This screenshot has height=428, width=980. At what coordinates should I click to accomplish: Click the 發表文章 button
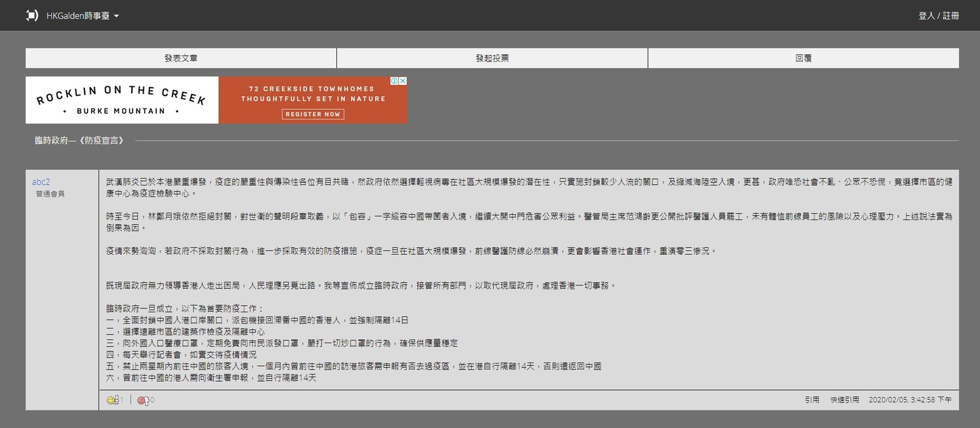(181, 58)
